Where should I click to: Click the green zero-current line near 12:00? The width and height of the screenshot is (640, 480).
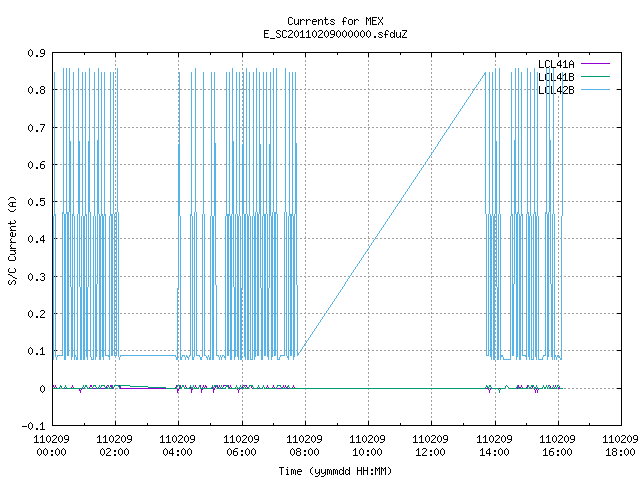[x=431, y=388]
